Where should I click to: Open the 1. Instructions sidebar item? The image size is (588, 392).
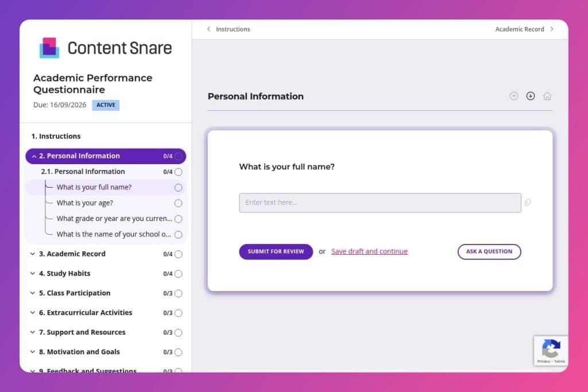click(56, 137)
